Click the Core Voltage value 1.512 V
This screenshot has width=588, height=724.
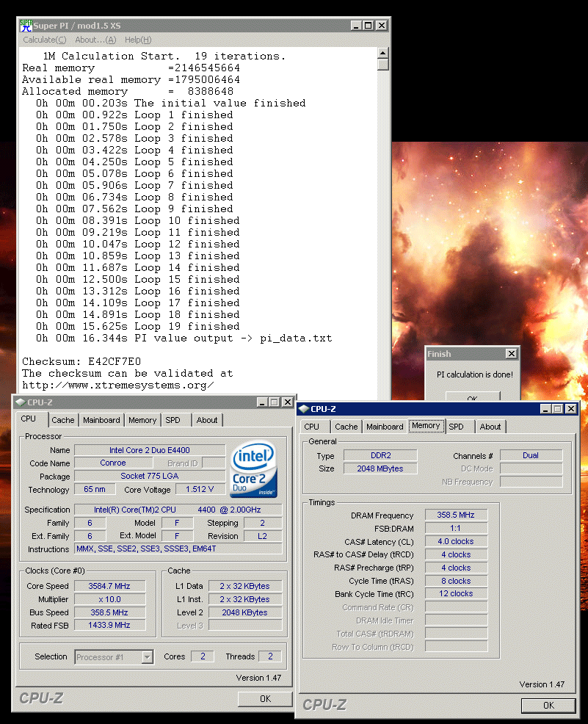[200, 490]
